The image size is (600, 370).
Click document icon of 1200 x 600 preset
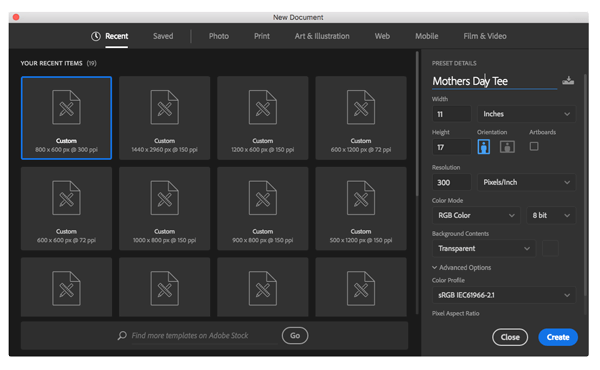pos(262,107)
